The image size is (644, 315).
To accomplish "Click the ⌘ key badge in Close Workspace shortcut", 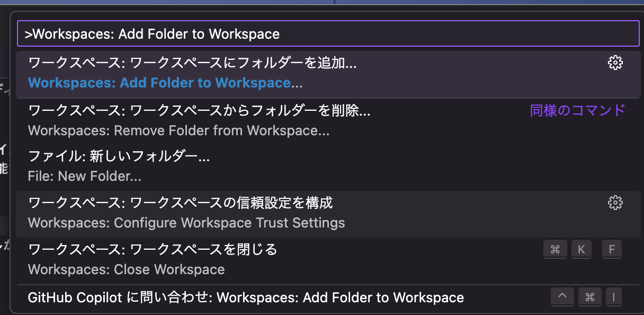I will pyautogui.click(x=555, y=249).
